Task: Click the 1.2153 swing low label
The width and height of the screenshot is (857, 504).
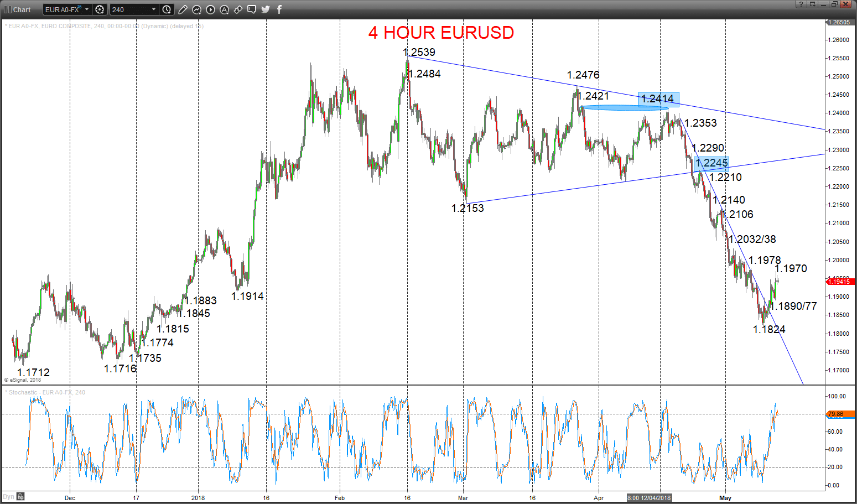Action: (x=468, y=208)
